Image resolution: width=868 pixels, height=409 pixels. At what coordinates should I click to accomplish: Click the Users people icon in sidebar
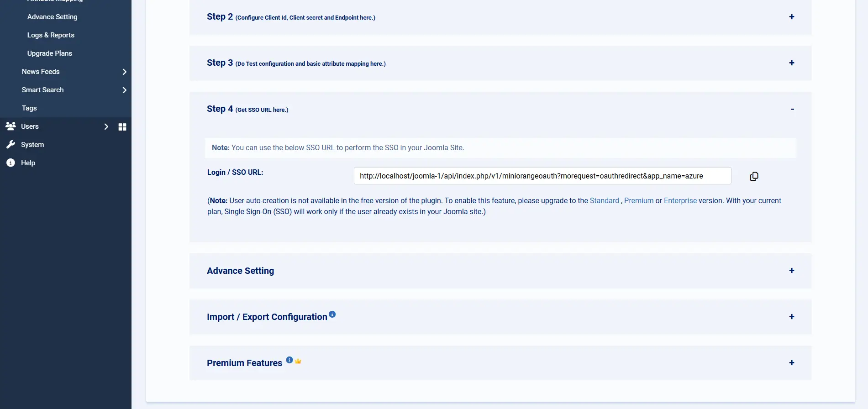[11, 126]
